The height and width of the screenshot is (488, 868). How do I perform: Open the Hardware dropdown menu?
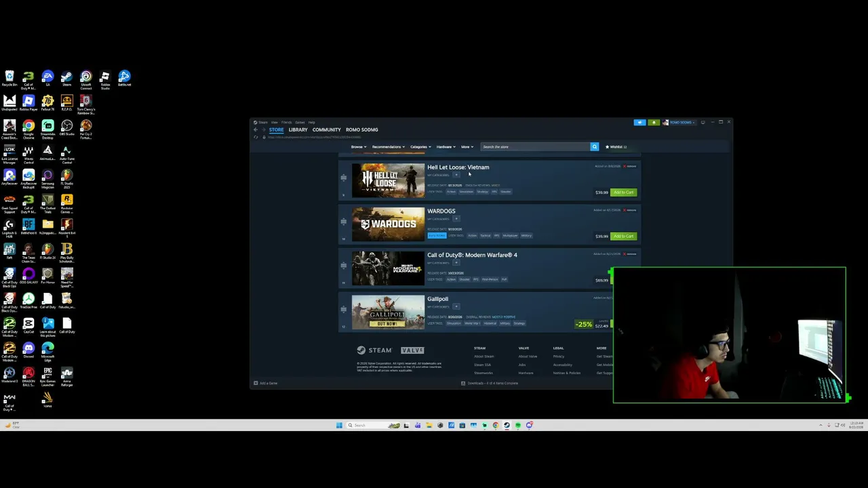point(446,147)
